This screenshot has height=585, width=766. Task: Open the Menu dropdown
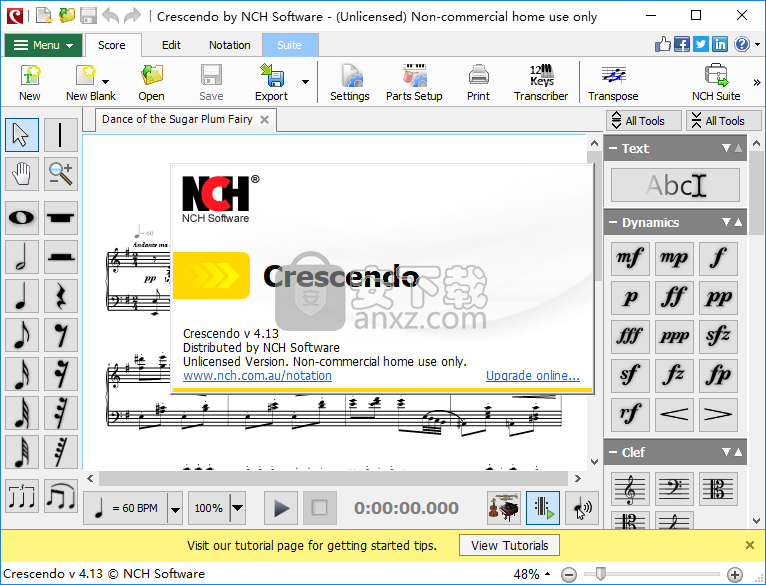point(43,45)
